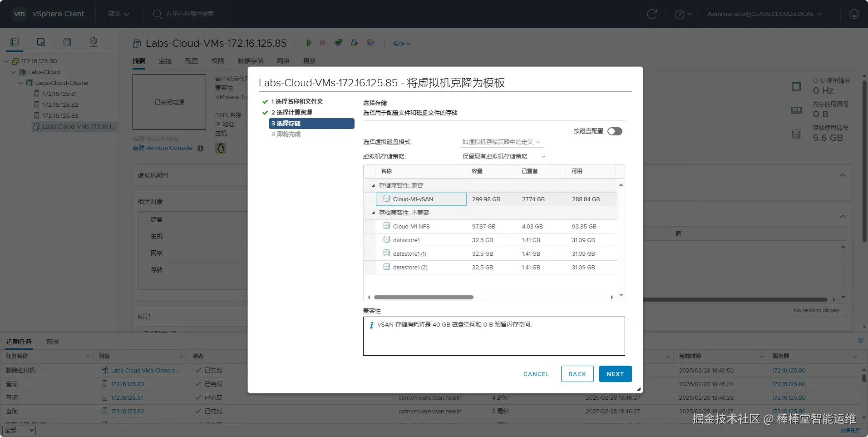Collapse the Labs-Cloud datacenter node
Screen dimensions: 868x437
(14, 72)
